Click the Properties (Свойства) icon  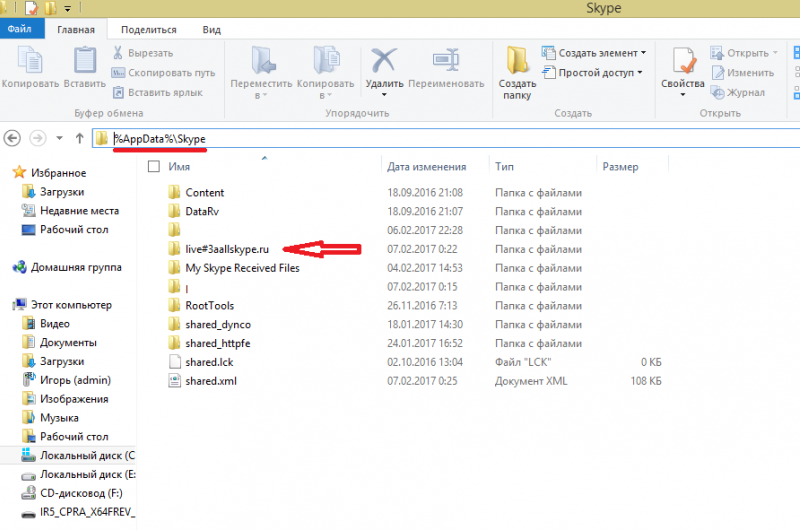pyautogui.click(x=683, y=60)
